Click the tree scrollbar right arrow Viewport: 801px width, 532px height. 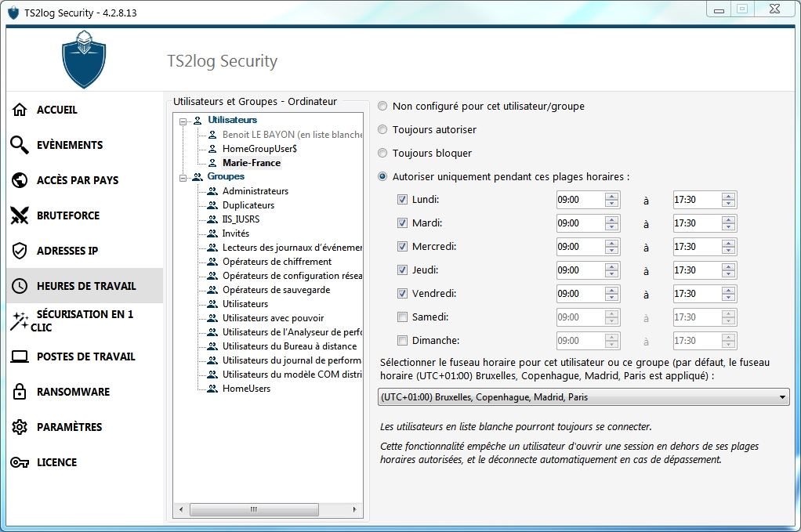click(x=355, y=509)
